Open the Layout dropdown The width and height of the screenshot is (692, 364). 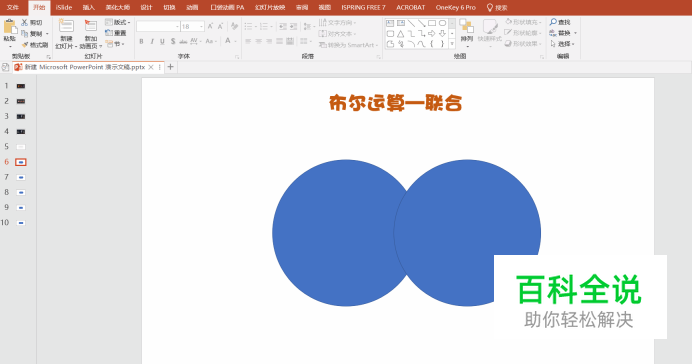coord(117,22)
